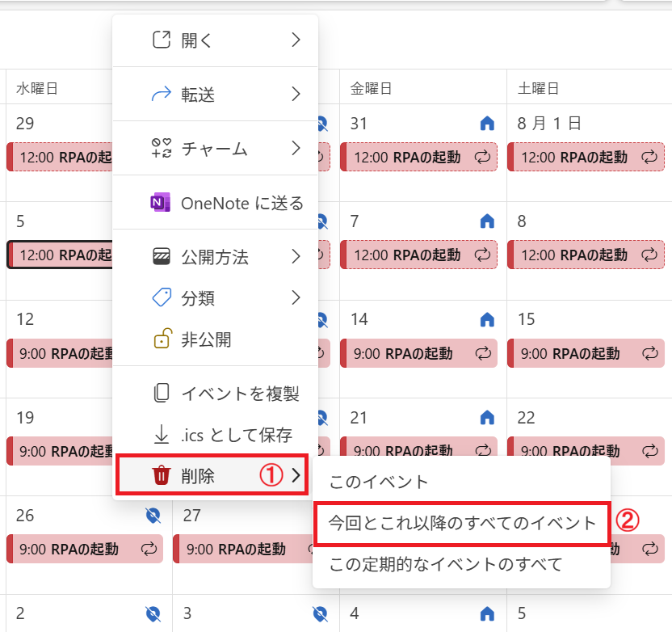
Task: Open the 9:00 event on Wednesday 12
Action: tap(60, 353)
